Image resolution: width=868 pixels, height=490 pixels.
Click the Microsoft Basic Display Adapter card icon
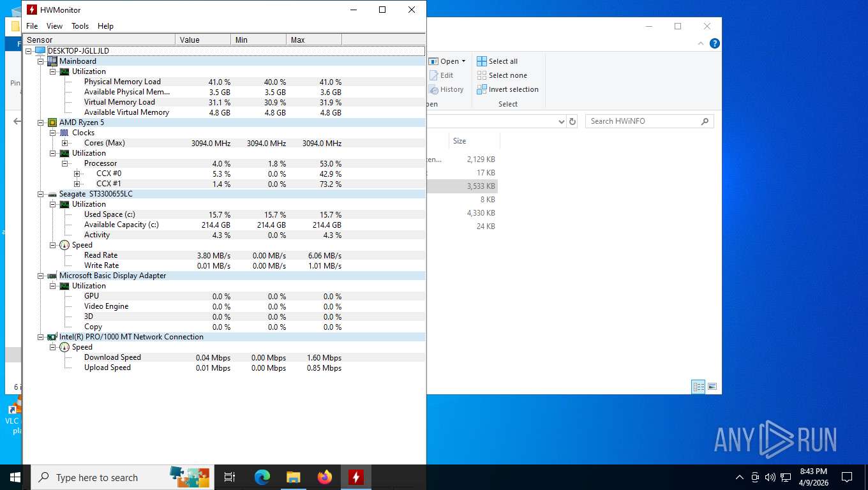(x=52, y=276)
